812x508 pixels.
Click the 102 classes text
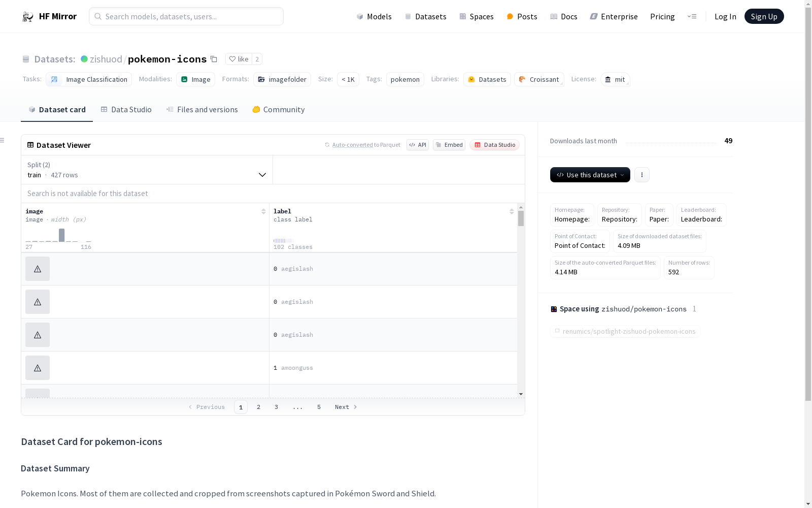click(293, 247)
